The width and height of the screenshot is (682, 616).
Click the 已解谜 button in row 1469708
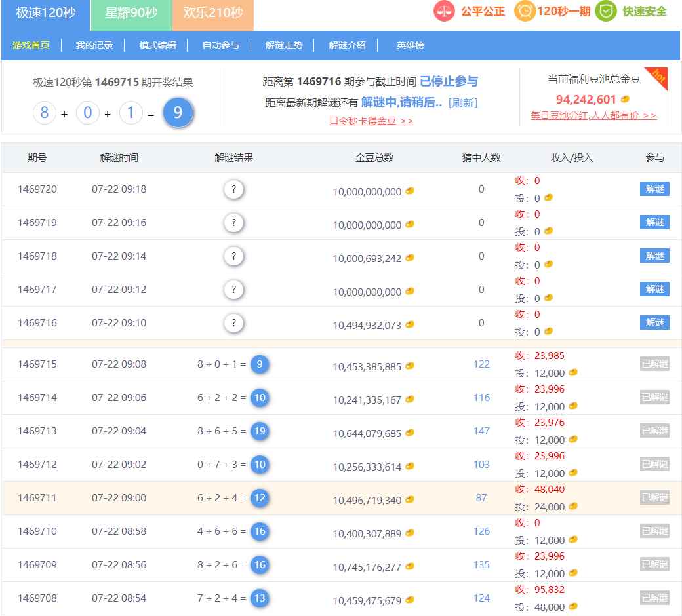(x=654, y=598)
